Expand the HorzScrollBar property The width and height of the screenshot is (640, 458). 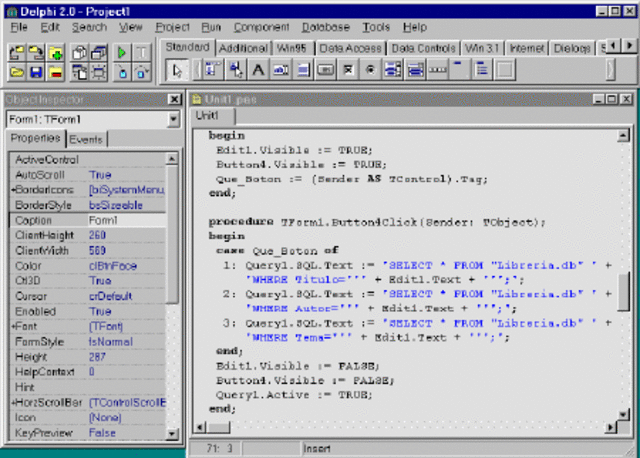coord(13,402)
